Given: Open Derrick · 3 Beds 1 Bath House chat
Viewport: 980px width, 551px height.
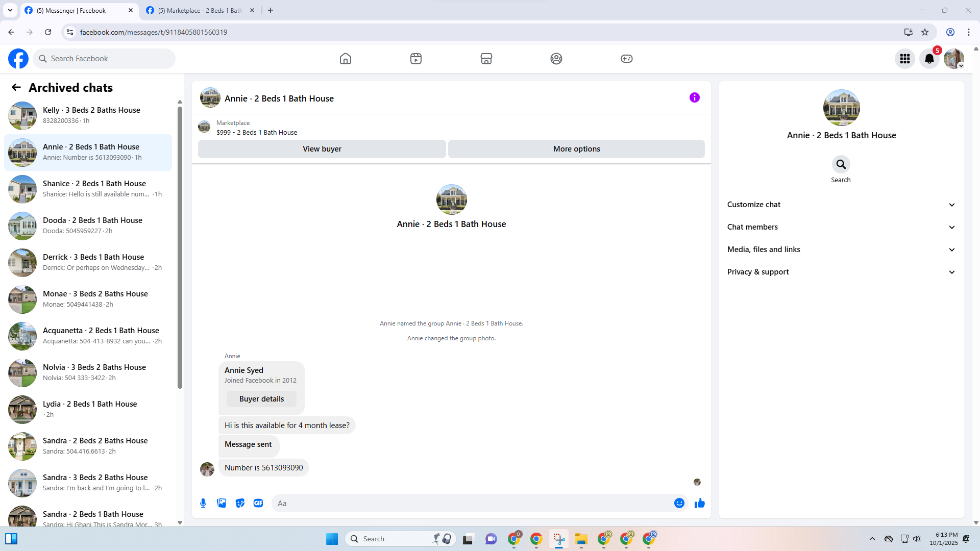Looking at the screenshot, I should pos(88,262).
